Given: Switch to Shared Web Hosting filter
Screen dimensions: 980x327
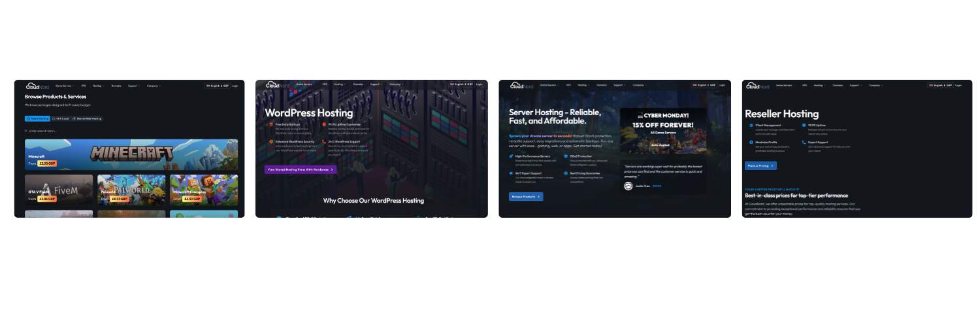Looking at the screenshot, I should click(x=87, y=118).
